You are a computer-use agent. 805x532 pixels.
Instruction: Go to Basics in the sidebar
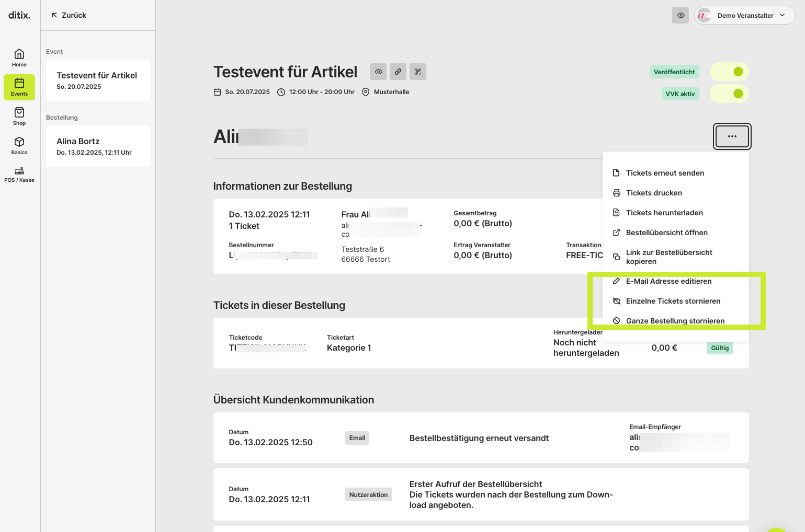tap(19, 146)
